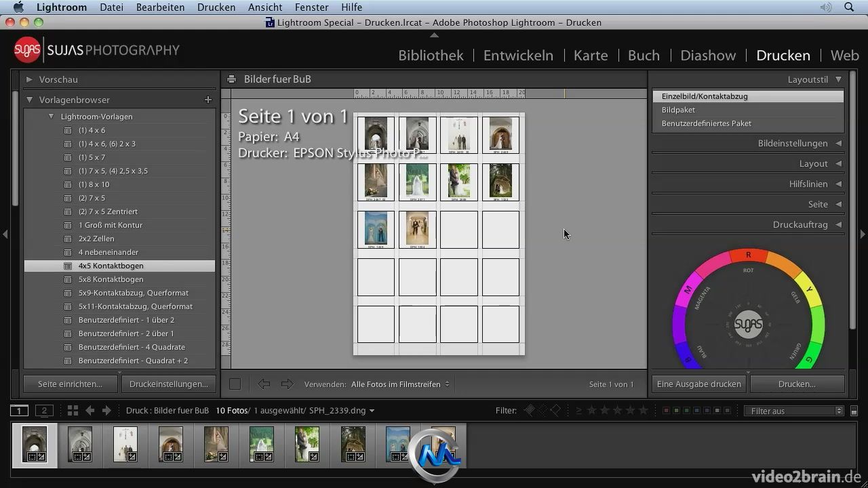The height and width of the screenshot is (488, 868).
Task: Toggle blue color label filter
Action: click(x=696, y=411)
